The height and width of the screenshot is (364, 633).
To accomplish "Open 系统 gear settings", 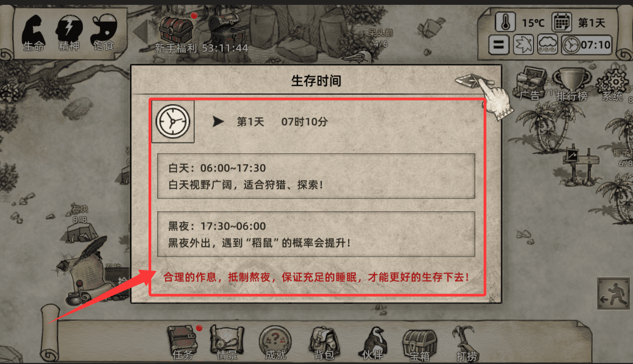I will pos(613,84).
